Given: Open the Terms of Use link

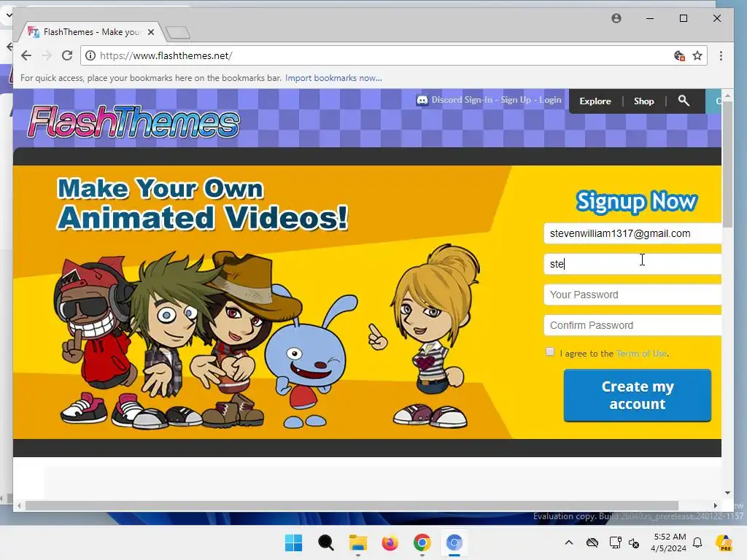Looking at the screenshot, I should click(641, 354).
